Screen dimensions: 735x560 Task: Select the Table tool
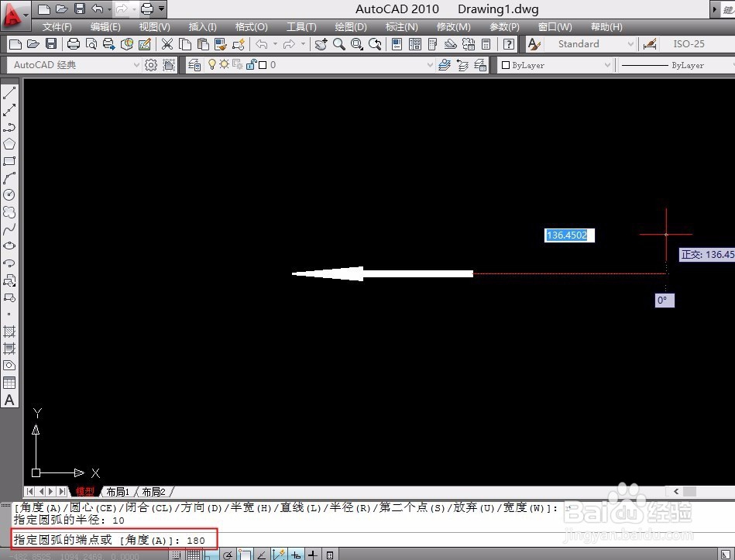pyautogui.click(x=9, y=383)
